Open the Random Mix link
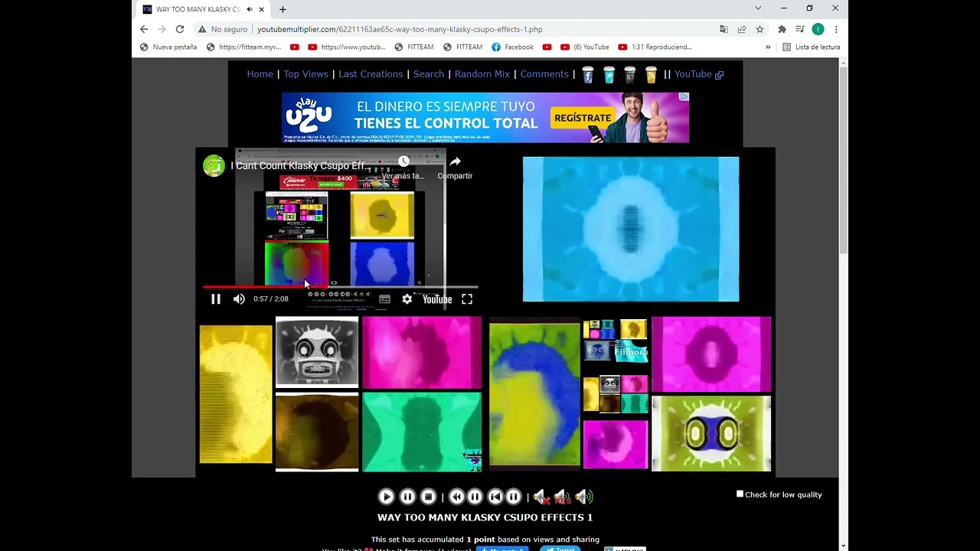The image size is (980, 551). tap(482, 74)
